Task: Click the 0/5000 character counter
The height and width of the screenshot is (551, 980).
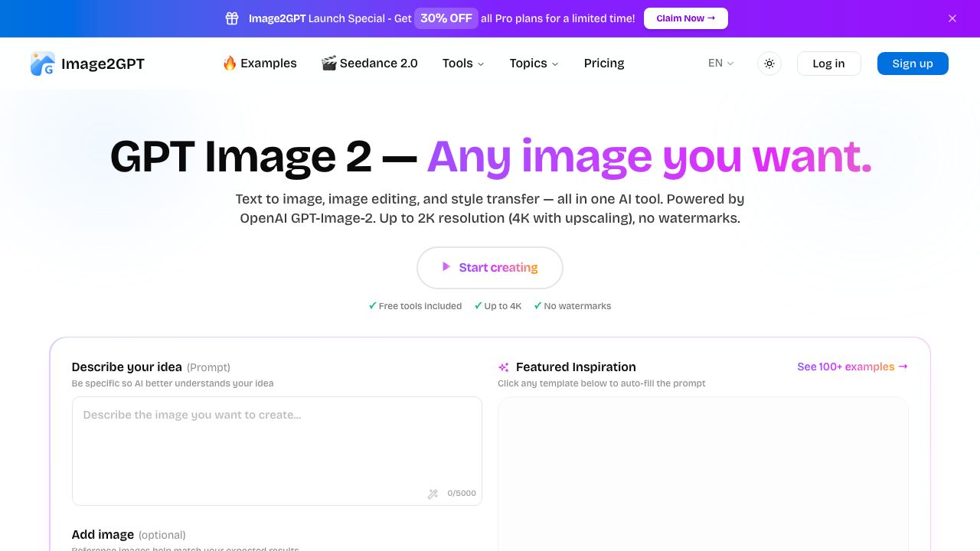Action: [x=462, y=494]
